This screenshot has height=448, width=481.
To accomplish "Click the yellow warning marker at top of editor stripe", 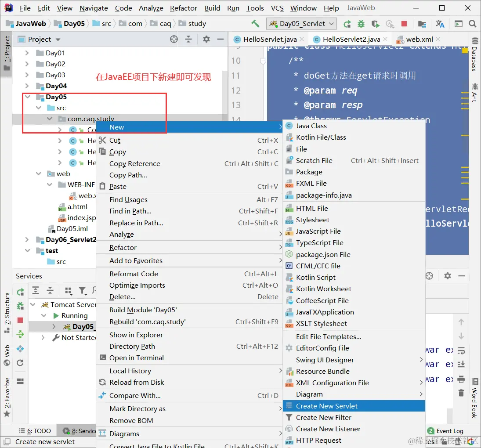I will coord(465,50).
